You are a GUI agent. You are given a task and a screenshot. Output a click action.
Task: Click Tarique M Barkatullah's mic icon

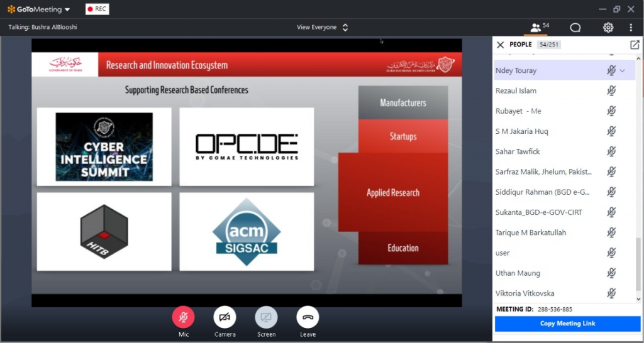611,232
